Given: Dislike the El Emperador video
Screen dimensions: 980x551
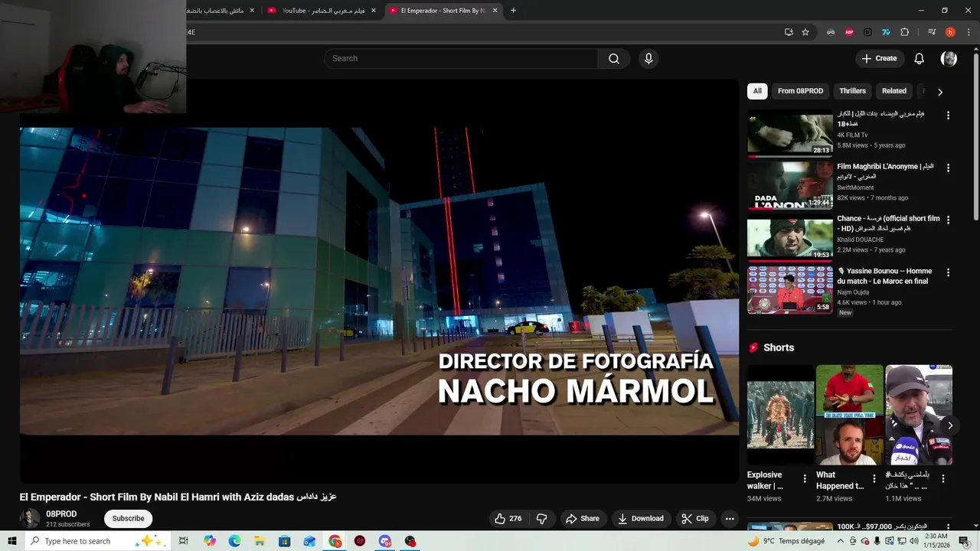Looking at the screenshot, I should (x=542, y=519).
